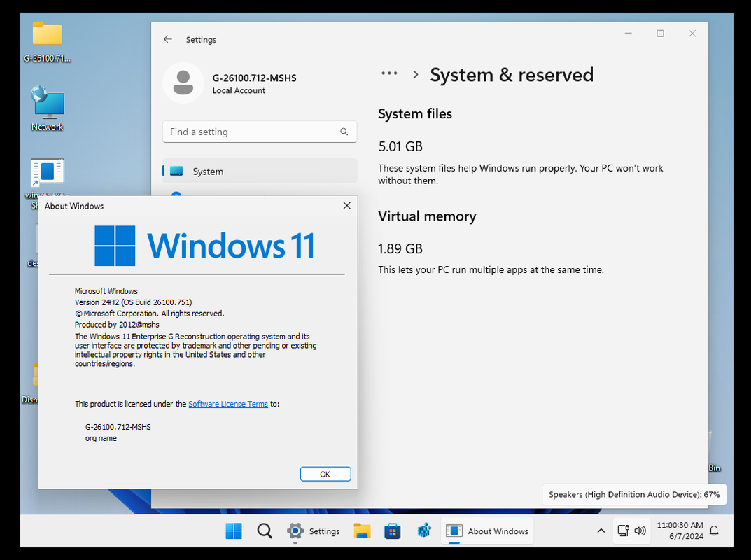Click the 1.89 GB virtual memory value
This screenshot has height=560, width=751.
(x=400, y=249)
